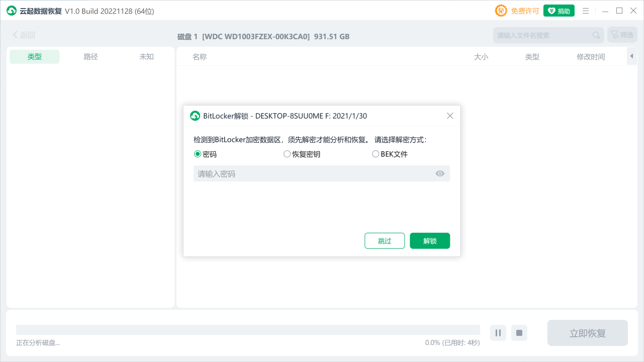The width and height of the screenshot is (644, 362).
Task: Click the analysis progress bar
Action: [248, 329]
